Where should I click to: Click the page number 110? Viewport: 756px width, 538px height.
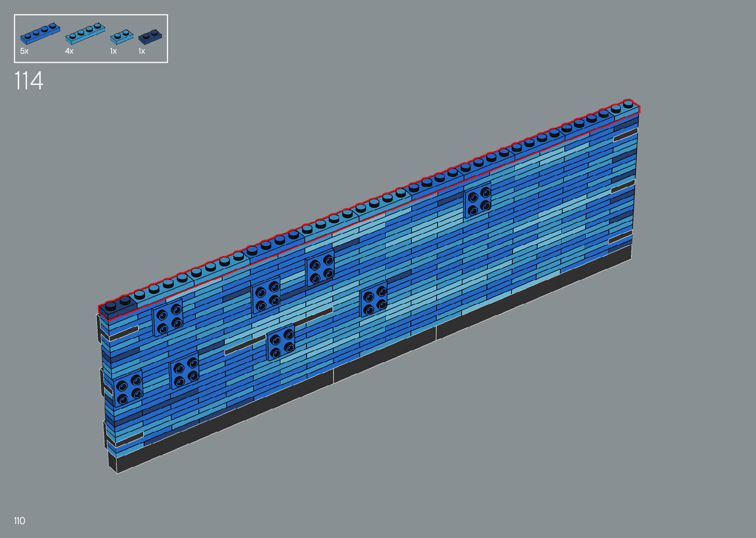19,521
